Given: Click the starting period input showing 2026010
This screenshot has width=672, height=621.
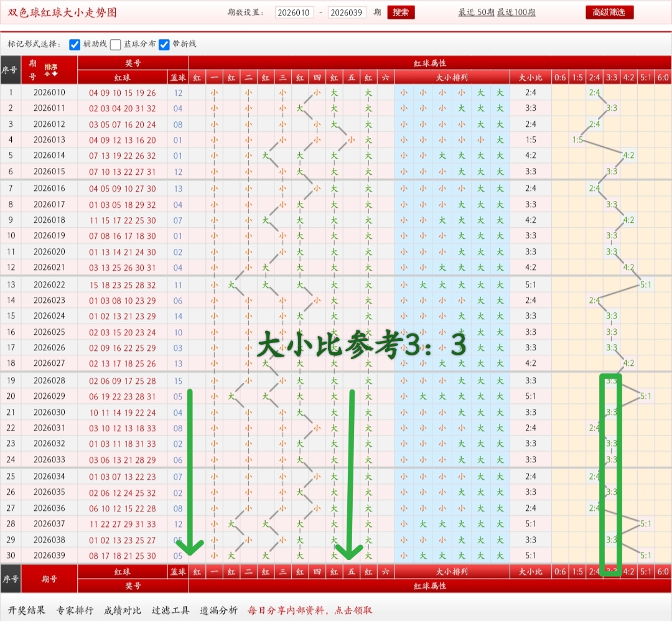Looking at the screenshot, I should pyautogui.click(x=295, y=12).
